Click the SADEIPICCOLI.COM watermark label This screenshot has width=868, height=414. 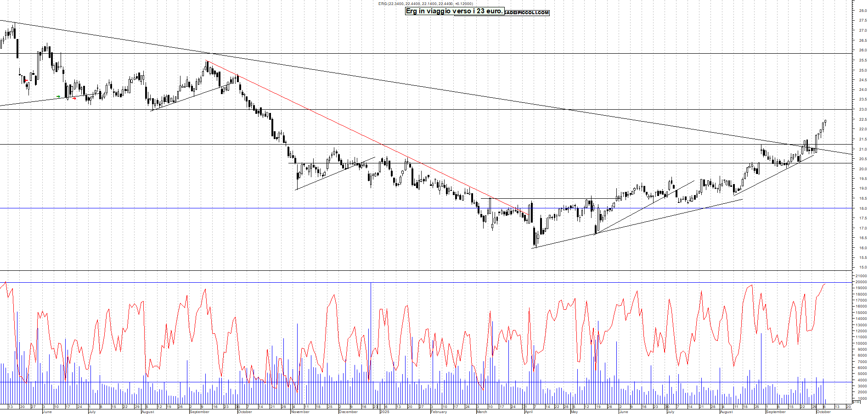point(526,13)
